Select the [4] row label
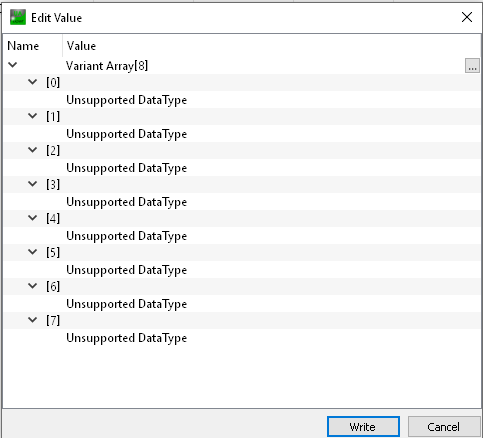The height and width of the screenshot is (438, 483). coord(53,218)
